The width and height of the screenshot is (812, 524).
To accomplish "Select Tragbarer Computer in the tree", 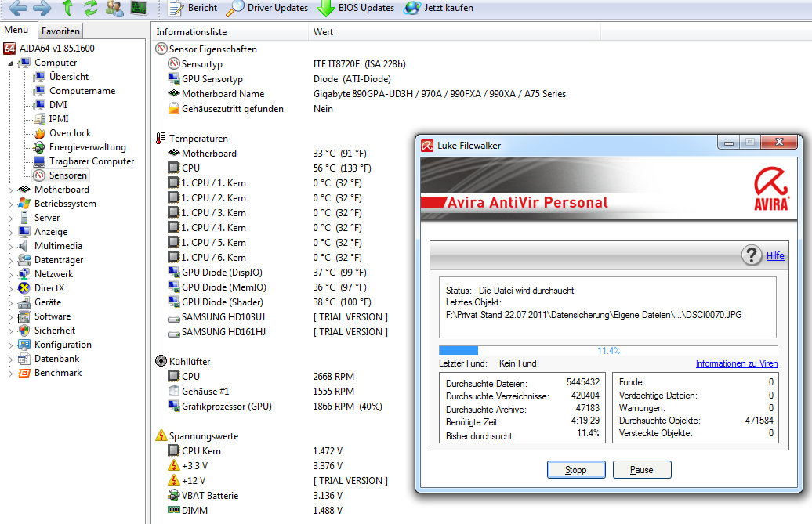I will tap(92, 161).
